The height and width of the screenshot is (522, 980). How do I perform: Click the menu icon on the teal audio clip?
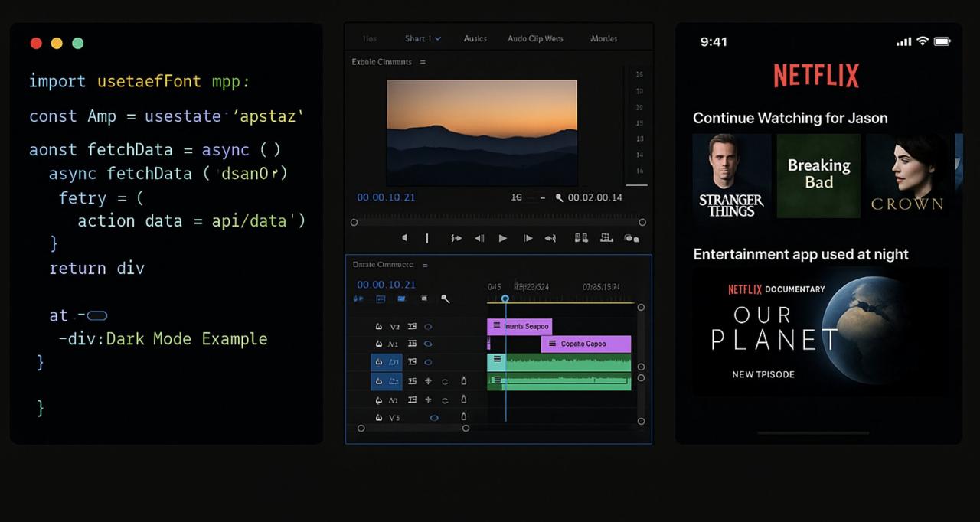click(x=498, y=359)
